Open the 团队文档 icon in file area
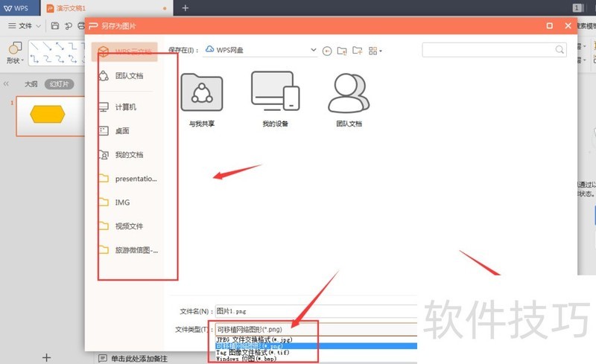Screen dimensions: 596x364 click(x=349, y=100)
